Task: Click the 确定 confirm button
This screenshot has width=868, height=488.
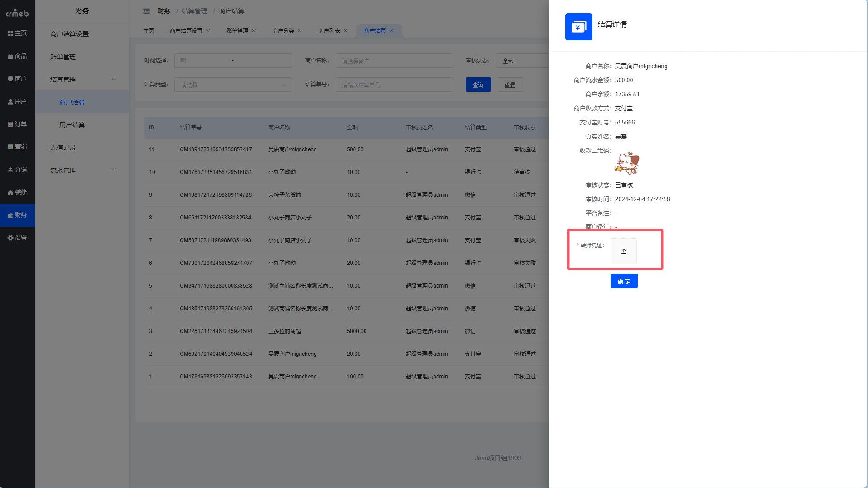Action: [x=624, y=281]
